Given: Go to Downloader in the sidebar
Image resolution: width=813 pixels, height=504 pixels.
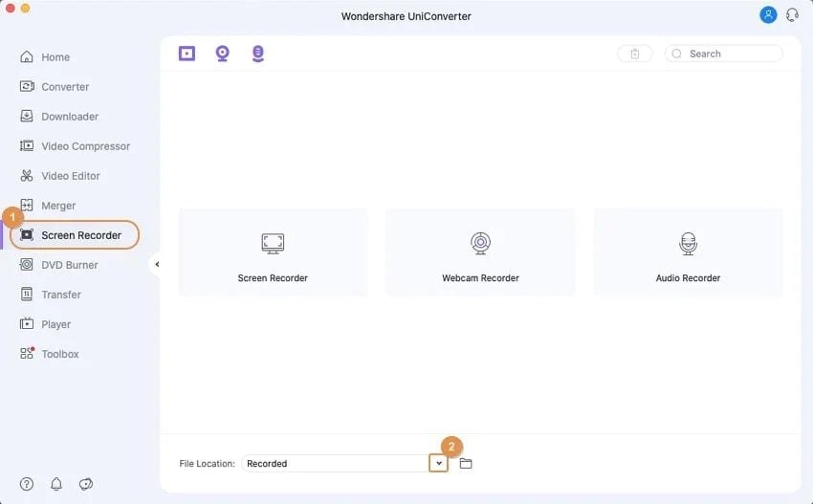Looking at the screenshot, I should click(x=58, y=116).
